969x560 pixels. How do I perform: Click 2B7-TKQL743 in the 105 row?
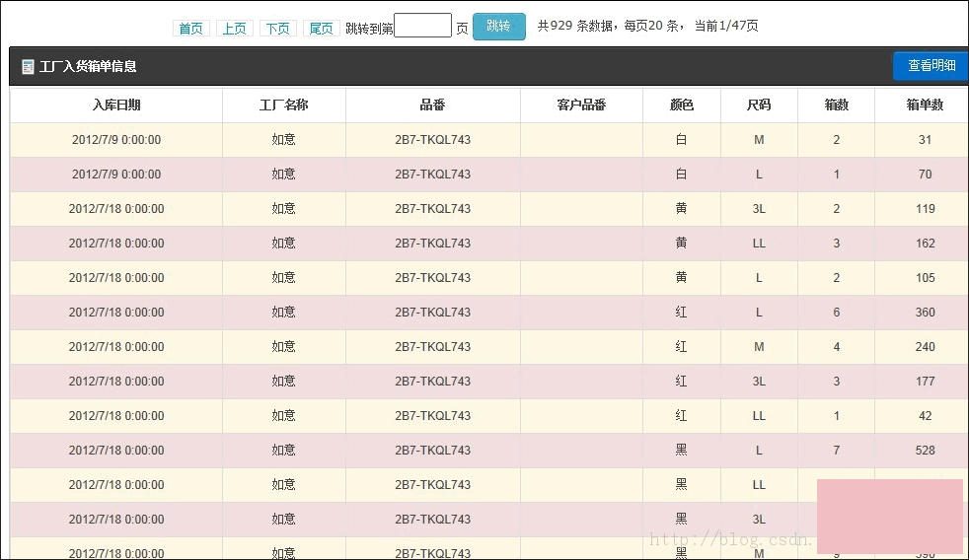(x=432, y=278)
